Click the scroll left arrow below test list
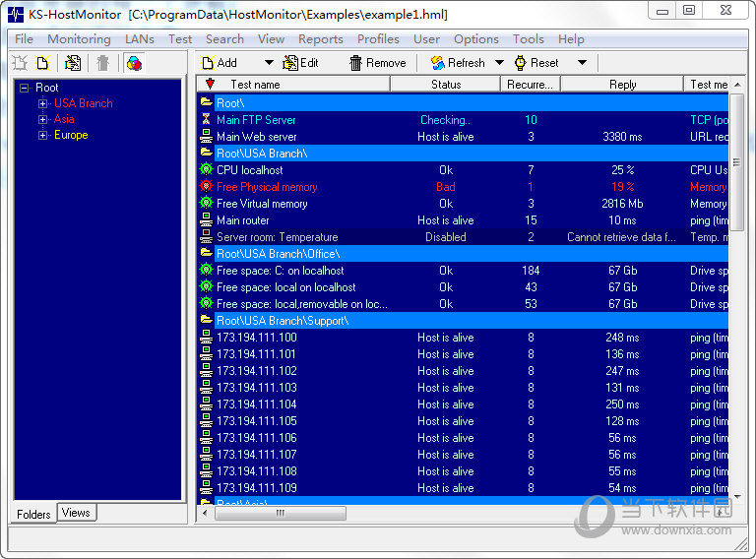The height and width of the screenshot is (559, 756). tap(205, 513)
